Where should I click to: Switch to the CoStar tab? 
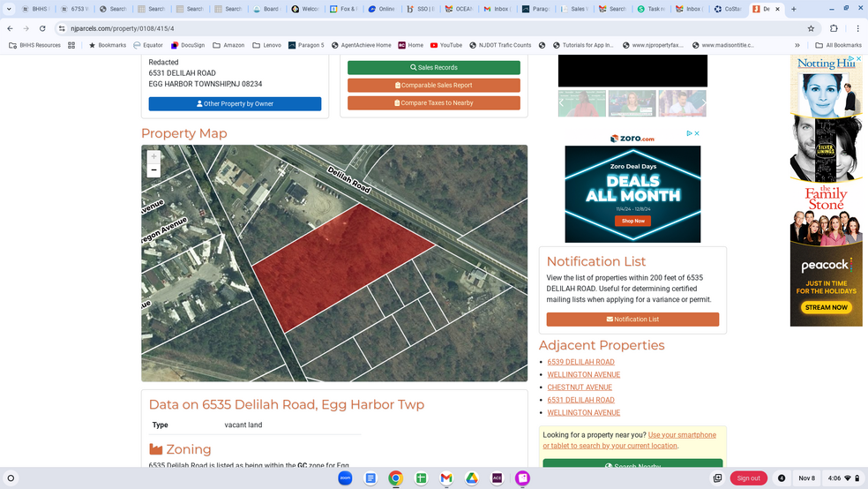(728, 9)
